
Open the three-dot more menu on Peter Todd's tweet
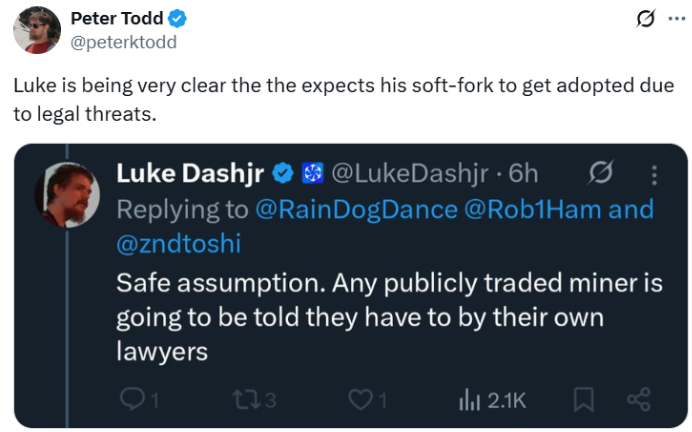pyautogui.click(x=677, y=19)
